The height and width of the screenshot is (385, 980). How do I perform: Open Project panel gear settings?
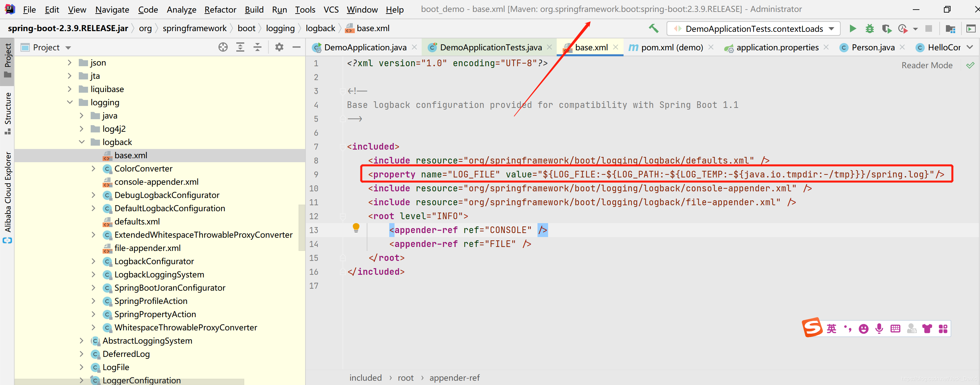[279, 47]
